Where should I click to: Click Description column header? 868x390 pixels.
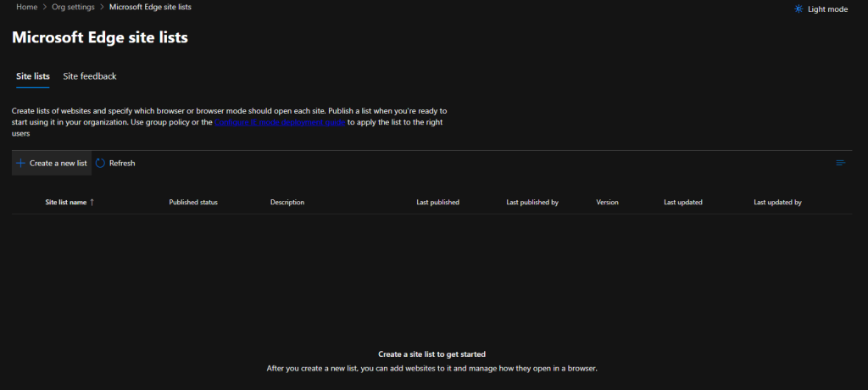coord(287,202)
